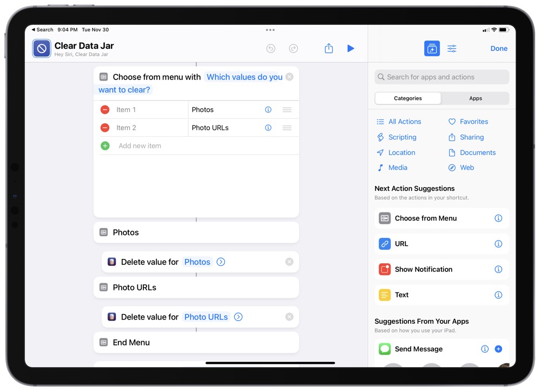Switch to the Apps tab
This screenshot has width=541, height=392.
[475, 98]
